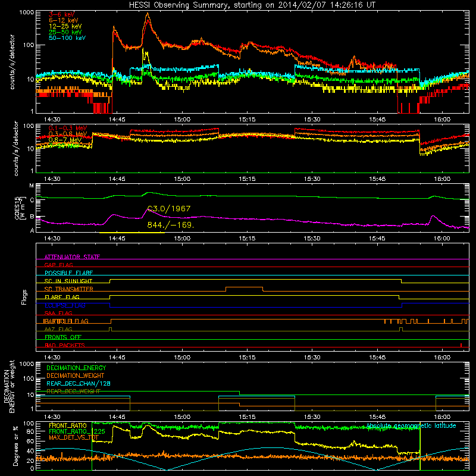Click the FRONT_RATIO_1225 legend label
The width and height of the screenshot is (476, 476).
pos(77,431)
